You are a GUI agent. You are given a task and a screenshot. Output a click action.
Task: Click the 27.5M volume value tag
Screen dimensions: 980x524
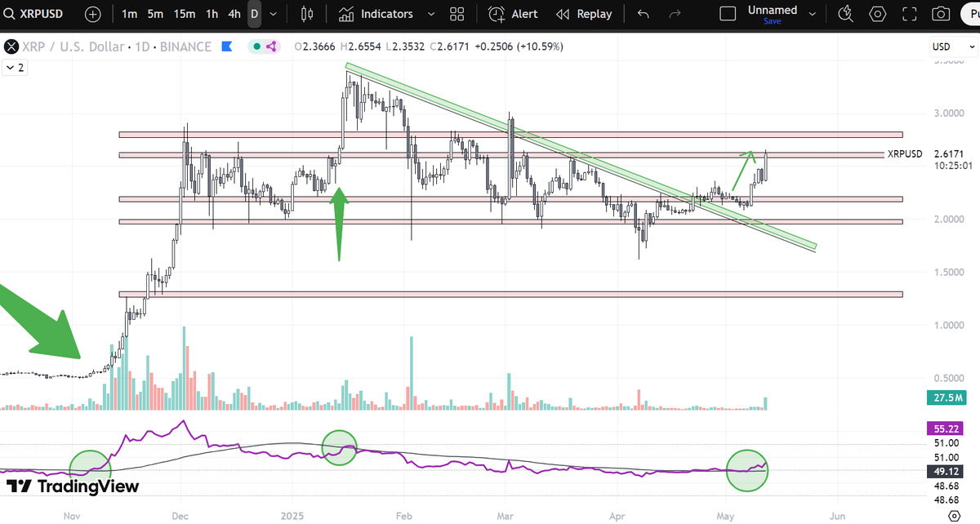(947, 397)
